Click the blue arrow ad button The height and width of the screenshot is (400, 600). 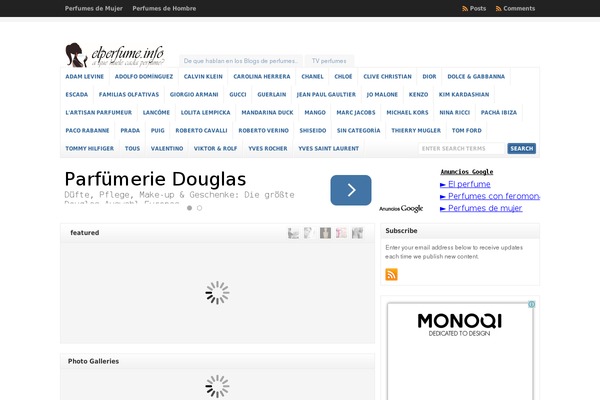[x=351, y=190]
